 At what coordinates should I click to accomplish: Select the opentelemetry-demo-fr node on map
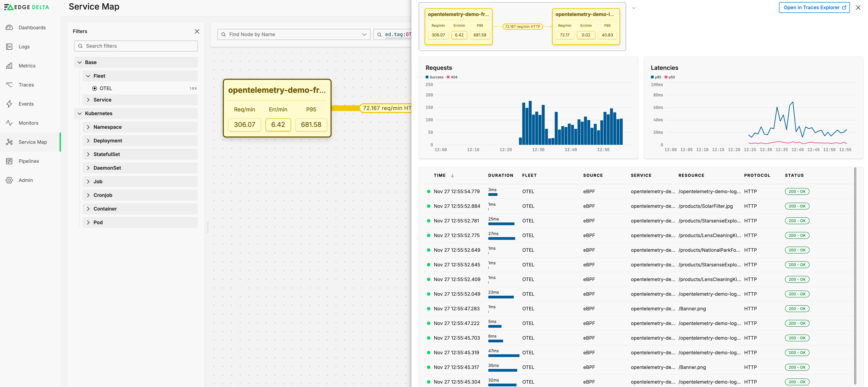coord(277,108)
